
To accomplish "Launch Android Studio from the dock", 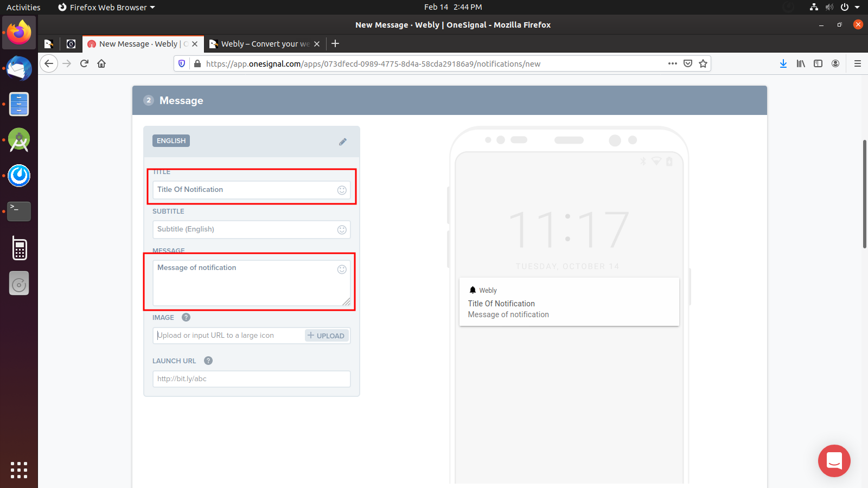I will [x=19, y=140].
